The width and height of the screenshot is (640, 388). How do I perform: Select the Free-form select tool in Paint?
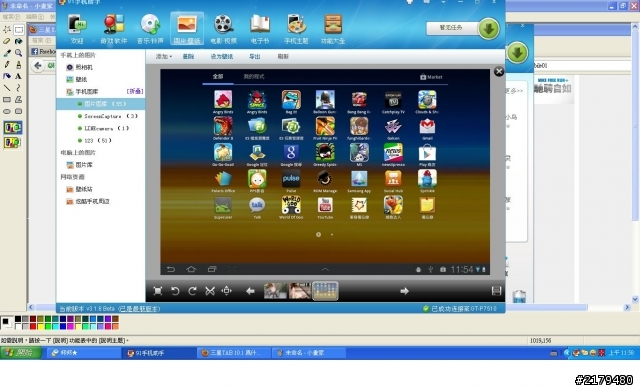point(7,29)
